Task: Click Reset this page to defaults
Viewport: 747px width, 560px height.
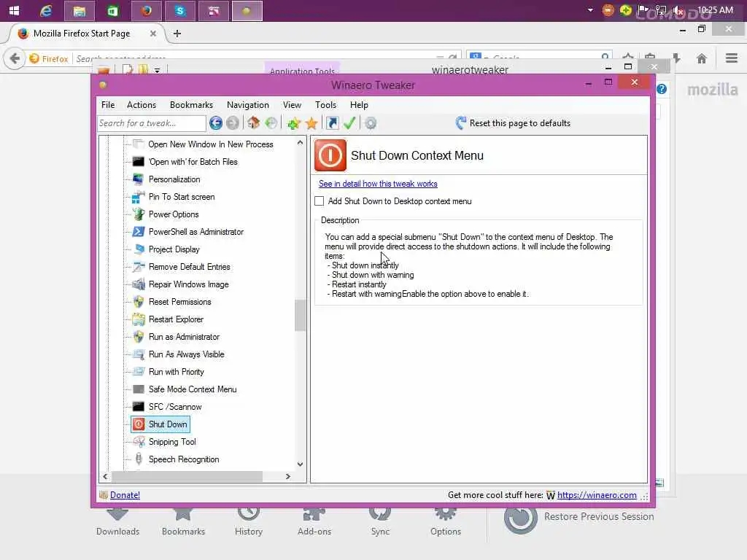Action: tap(519, 122)
